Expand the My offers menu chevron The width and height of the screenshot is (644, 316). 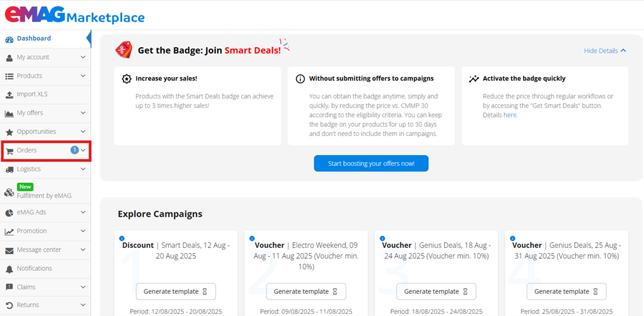pos(83,113)
